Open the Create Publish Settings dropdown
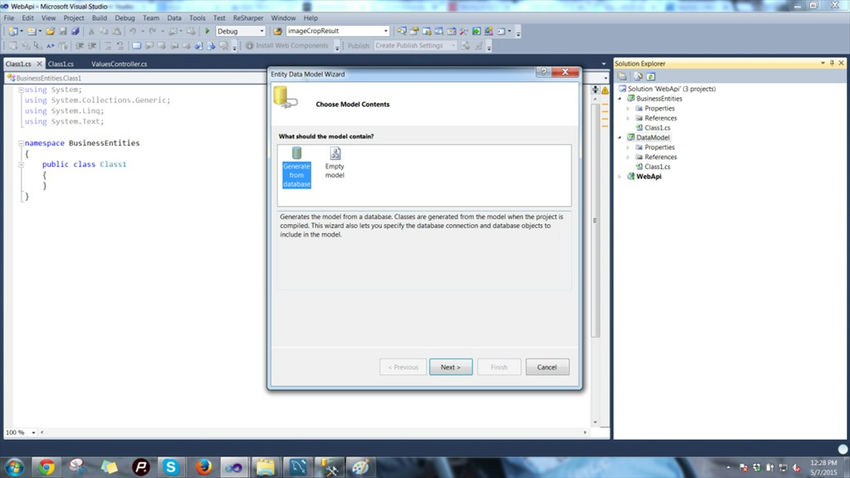Image resolution: width=850 pixels, height=478 pixels. coord(453,46)
